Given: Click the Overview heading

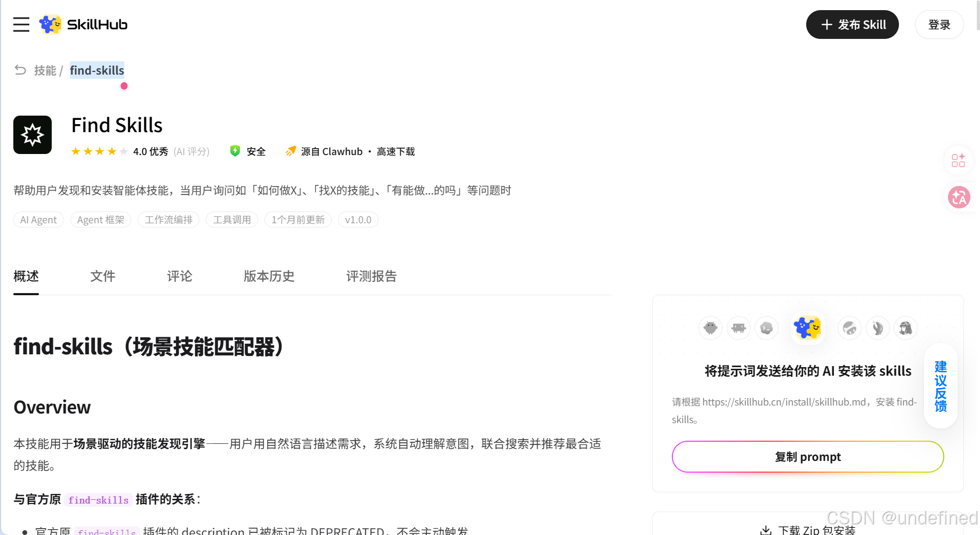Looking at the screenshot, I should [x=52, y=407].
